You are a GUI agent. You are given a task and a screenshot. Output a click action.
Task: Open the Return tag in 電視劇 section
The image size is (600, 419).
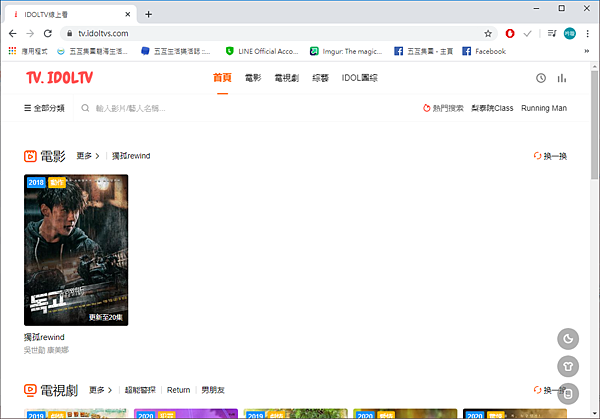(178, 390)
